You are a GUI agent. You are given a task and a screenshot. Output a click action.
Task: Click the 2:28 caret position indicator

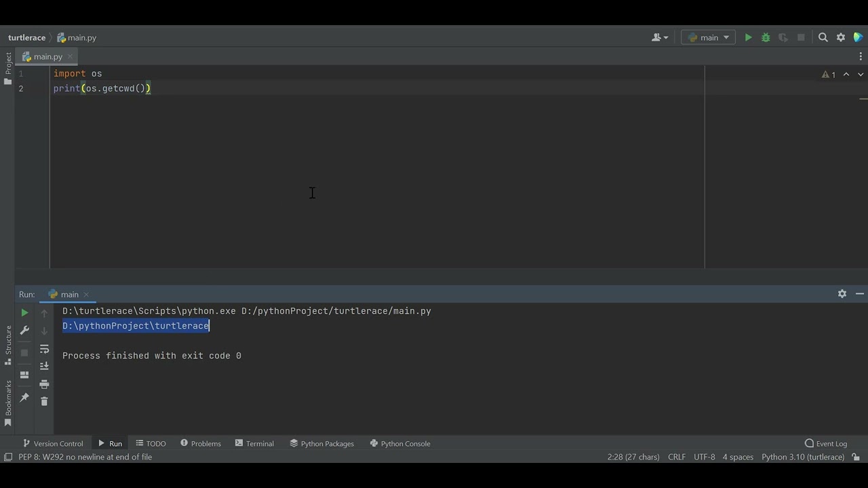pyautogui.click(x=633, y=457)
